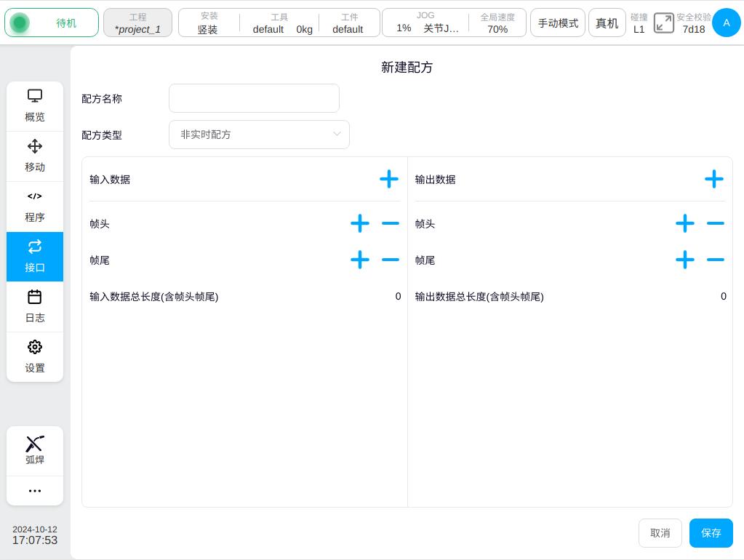This screenshot has height=560, width=744.
Task: Toggle real machine (真机) mode
Action: [x=607, y=23]
